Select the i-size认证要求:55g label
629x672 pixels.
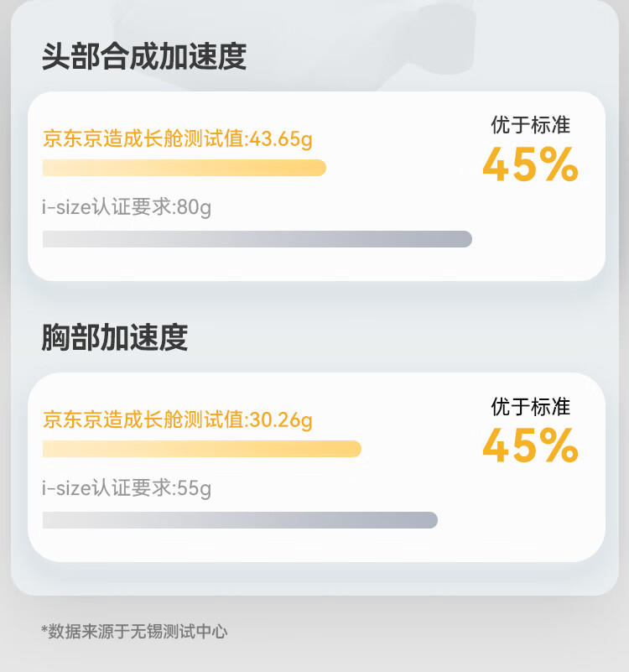pos(127,487)
